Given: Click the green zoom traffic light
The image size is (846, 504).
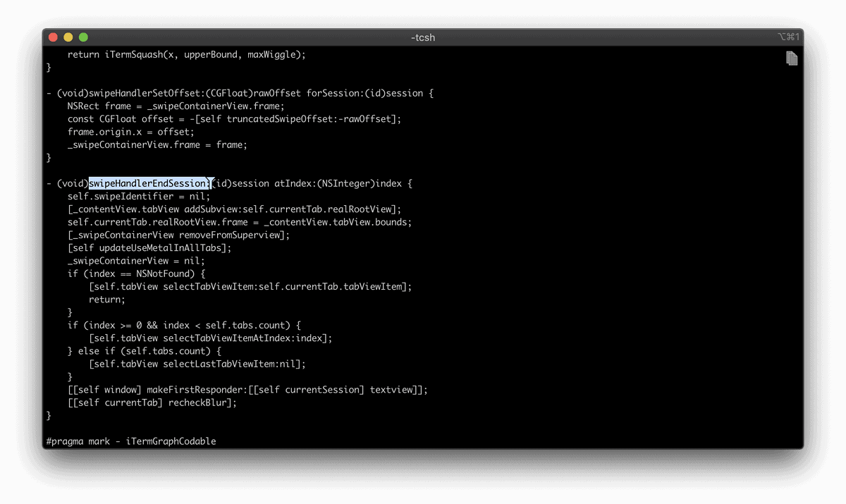Looking at the screenshot, I should [82, 36].
